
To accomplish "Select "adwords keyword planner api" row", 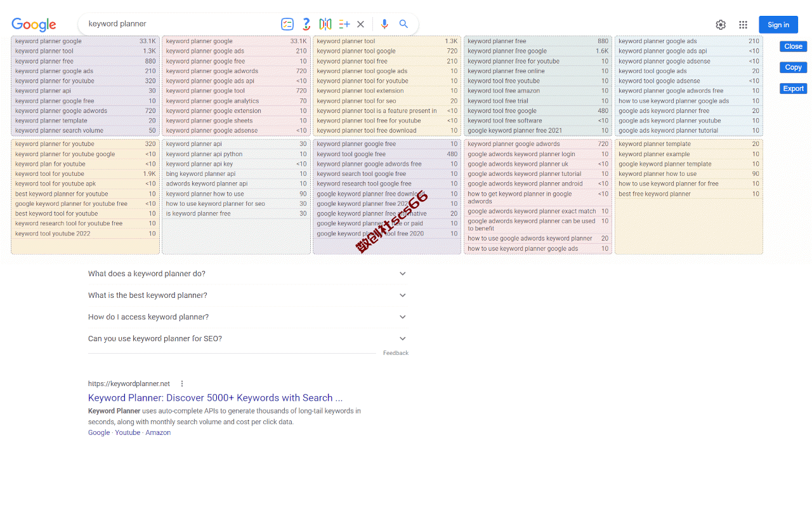I will (236, 184).
